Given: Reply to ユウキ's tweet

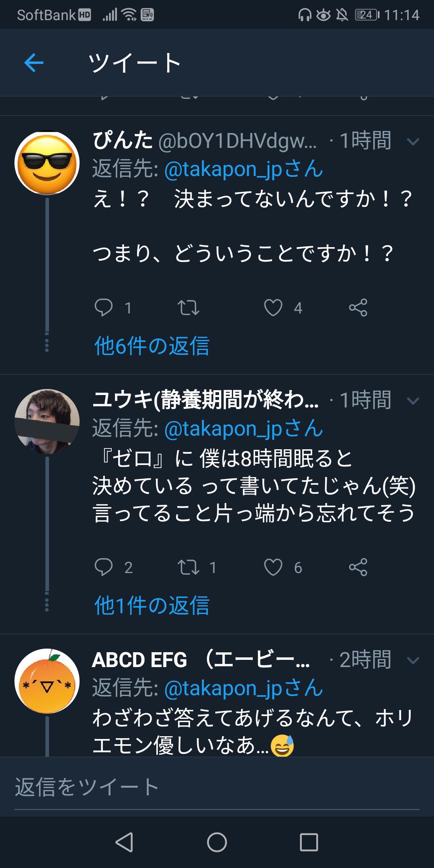Looking at the screenshot, I should click(103, 567).
